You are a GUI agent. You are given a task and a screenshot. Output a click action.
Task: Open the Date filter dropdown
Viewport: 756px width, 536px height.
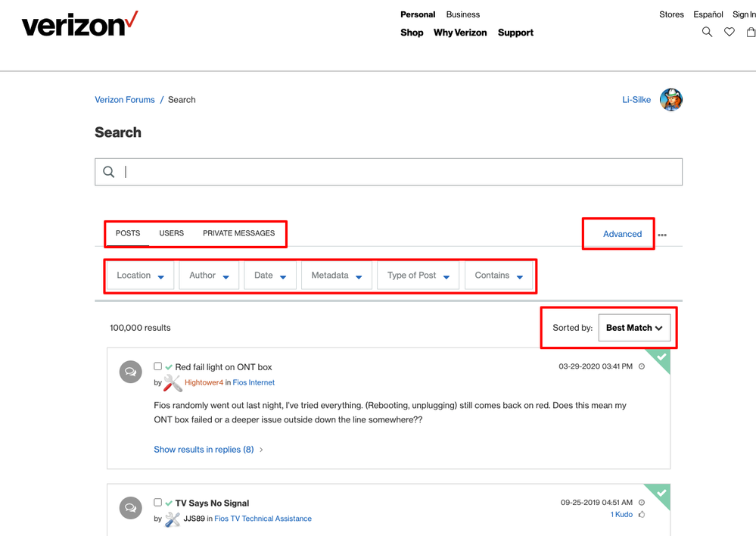(270, 276)
